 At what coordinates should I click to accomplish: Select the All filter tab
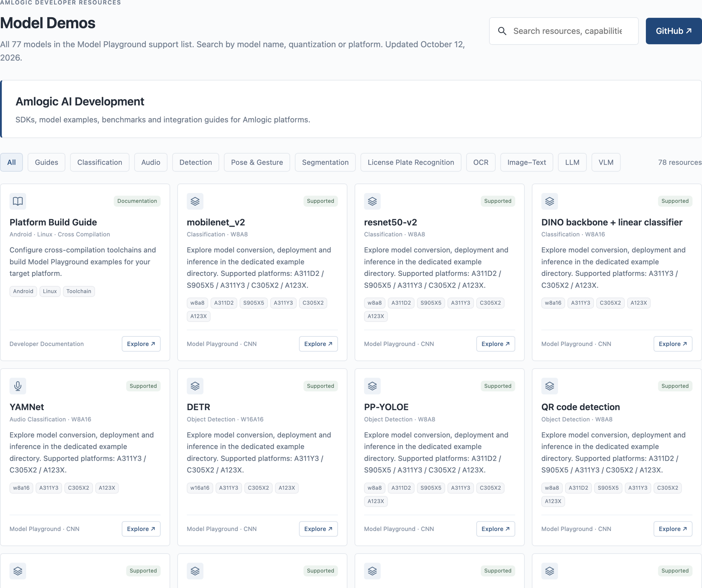pos(12,162)
